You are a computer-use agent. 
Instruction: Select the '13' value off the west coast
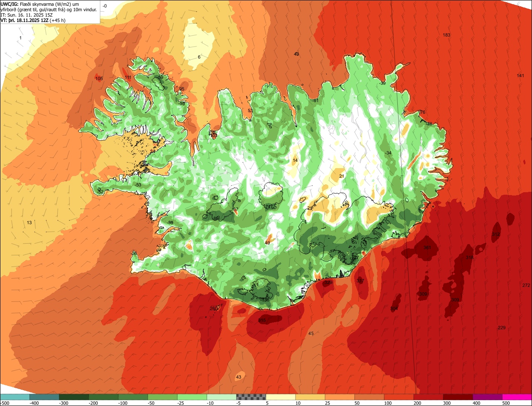pyautogui.click(x=29, y=223)
